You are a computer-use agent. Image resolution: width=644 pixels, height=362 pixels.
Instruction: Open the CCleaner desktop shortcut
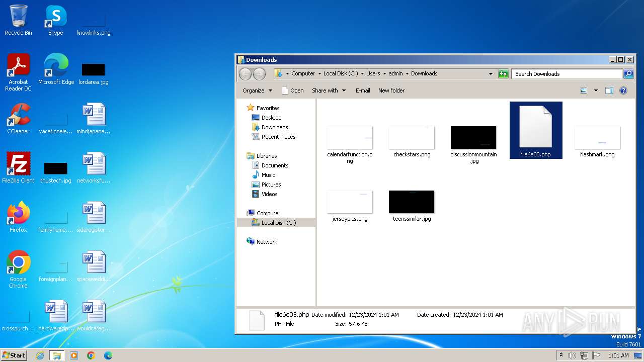pyautogui.click(x=18, y=119)
